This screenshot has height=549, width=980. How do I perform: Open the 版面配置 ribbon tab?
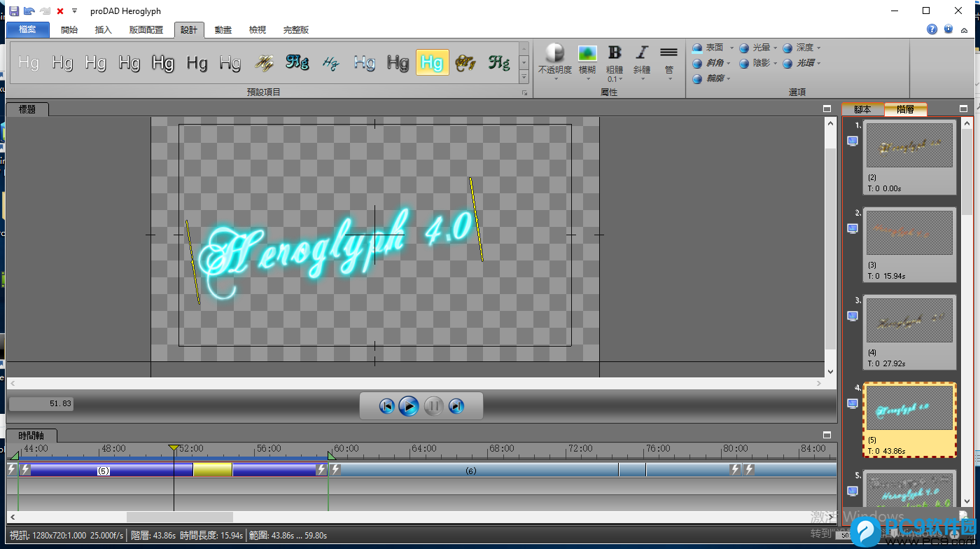click(146, 30)
